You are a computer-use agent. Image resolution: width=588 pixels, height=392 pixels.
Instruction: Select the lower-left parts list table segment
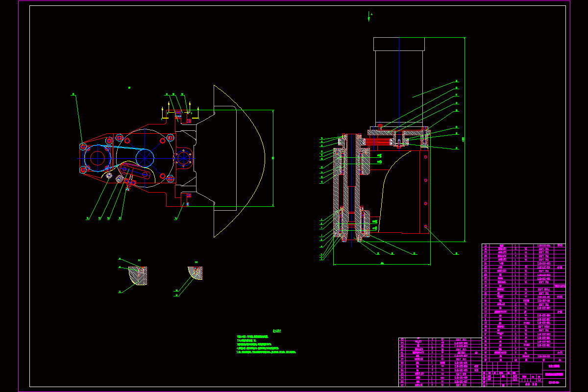coord(441,363)
